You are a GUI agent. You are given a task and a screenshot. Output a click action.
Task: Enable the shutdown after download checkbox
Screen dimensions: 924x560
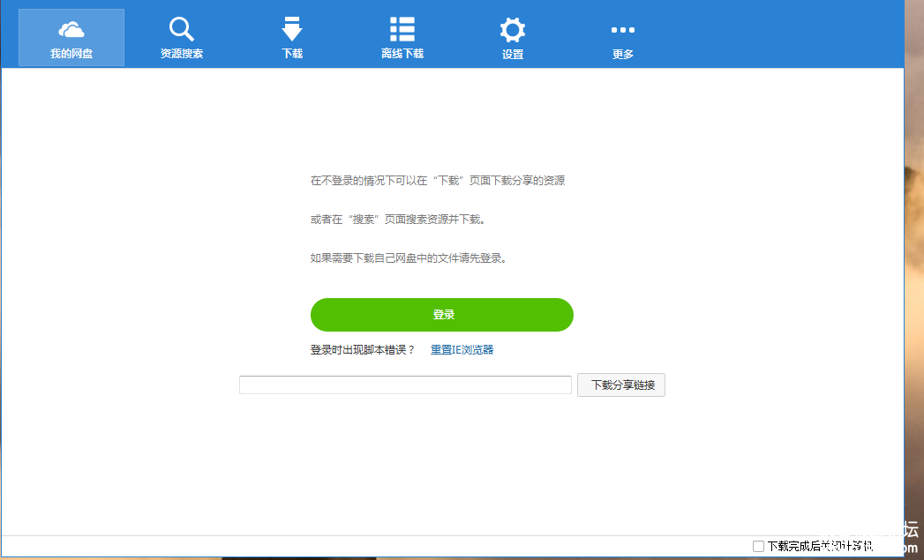758,546
